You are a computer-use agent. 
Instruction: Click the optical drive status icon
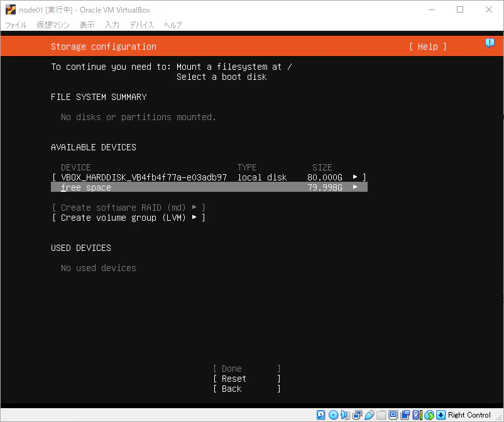[333, 415]
